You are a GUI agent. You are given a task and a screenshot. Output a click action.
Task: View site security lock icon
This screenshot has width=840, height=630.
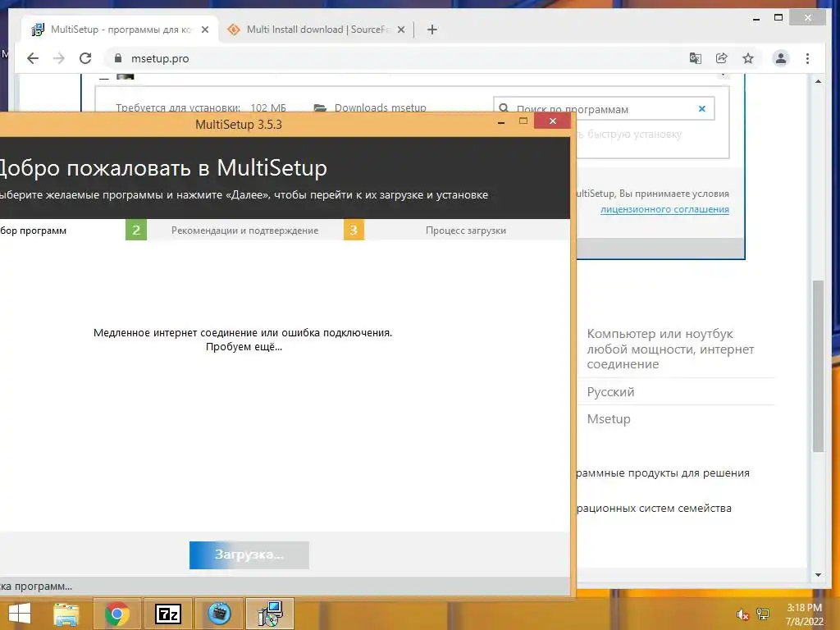tap(118, 58)
